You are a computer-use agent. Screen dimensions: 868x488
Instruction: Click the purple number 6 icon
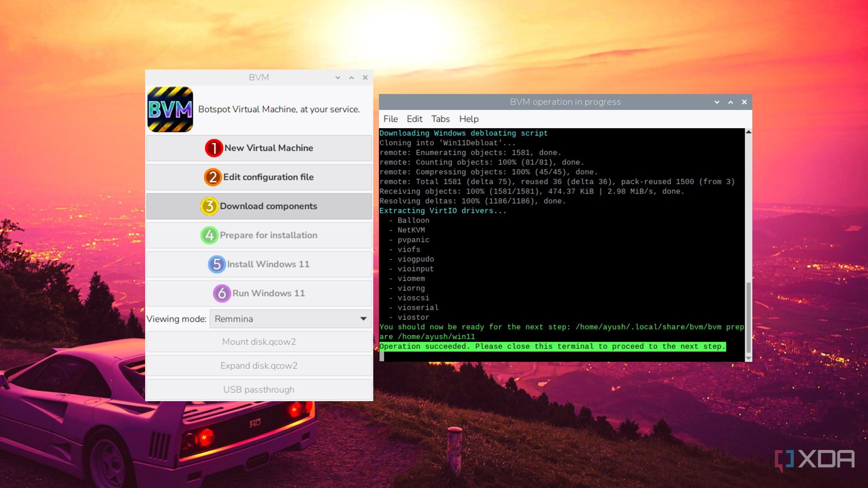click(x=222, y=293)
